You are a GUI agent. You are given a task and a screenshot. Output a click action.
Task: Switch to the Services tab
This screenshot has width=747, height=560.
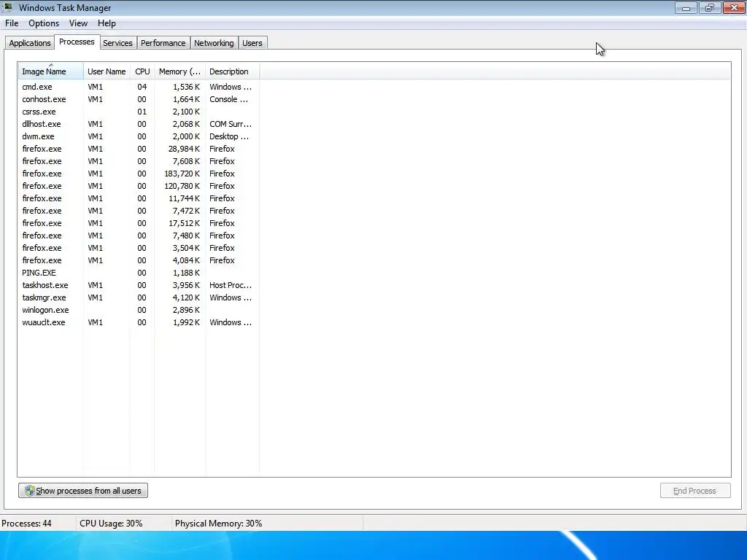point(117,43)
